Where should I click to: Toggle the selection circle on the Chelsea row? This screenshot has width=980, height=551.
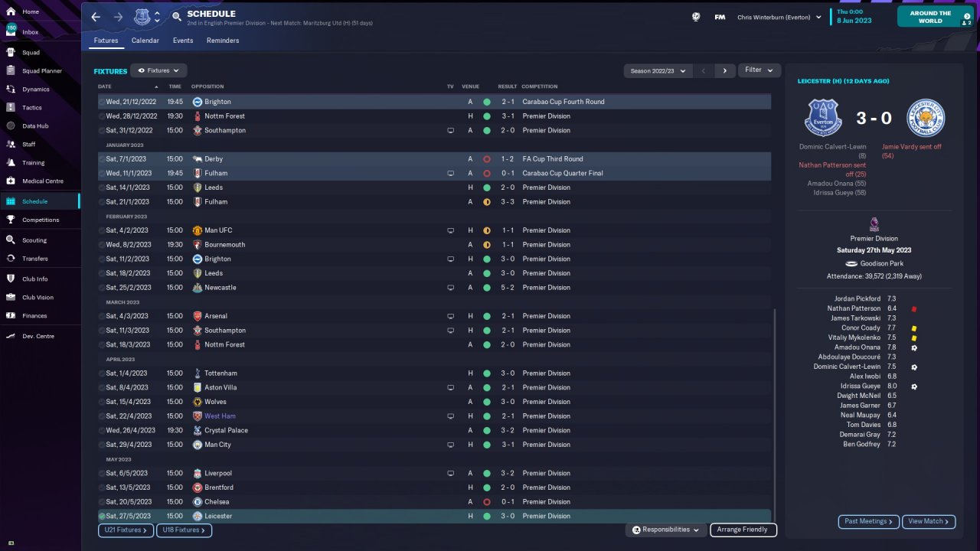point(102,502)
